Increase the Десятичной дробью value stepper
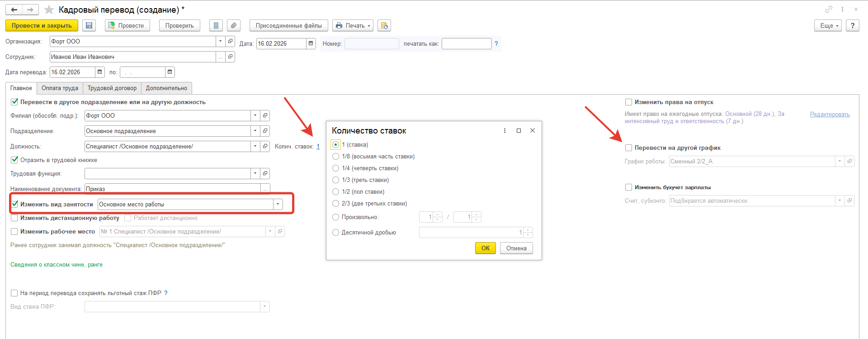The image size is (868, 339). pyautogui.click(x=528, y=230)
